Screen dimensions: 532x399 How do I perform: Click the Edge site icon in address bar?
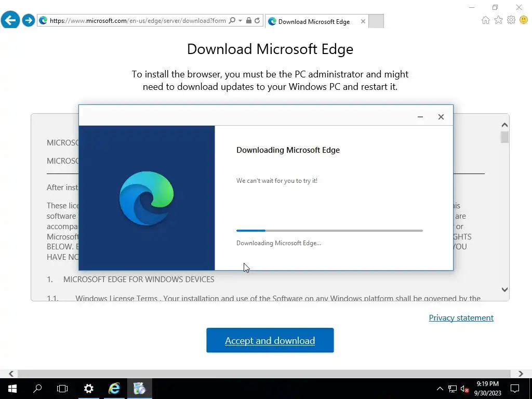click(43, 21)
